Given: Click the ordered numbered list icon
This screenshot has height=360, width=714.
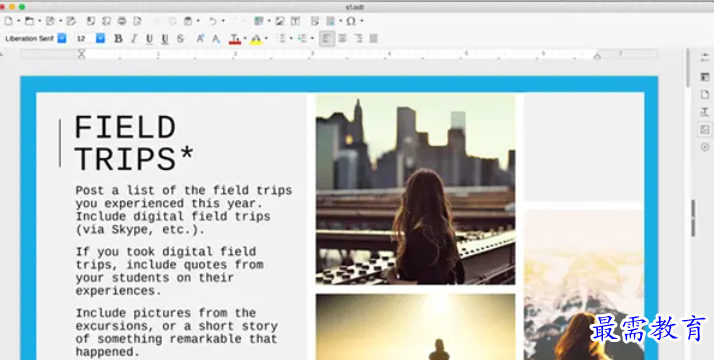Looking at the screenshot, I should click(x=302, y=39).
